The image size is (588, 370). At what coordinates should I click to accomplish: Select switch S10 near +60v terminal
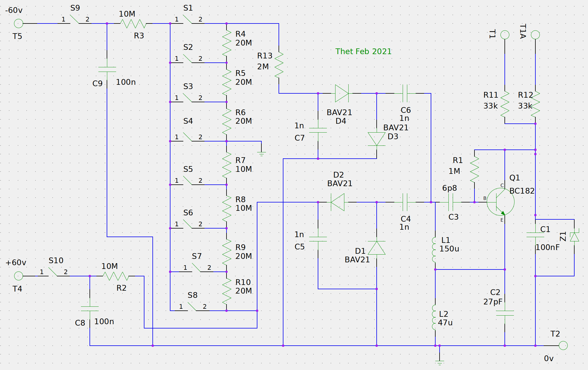(53, 272)
